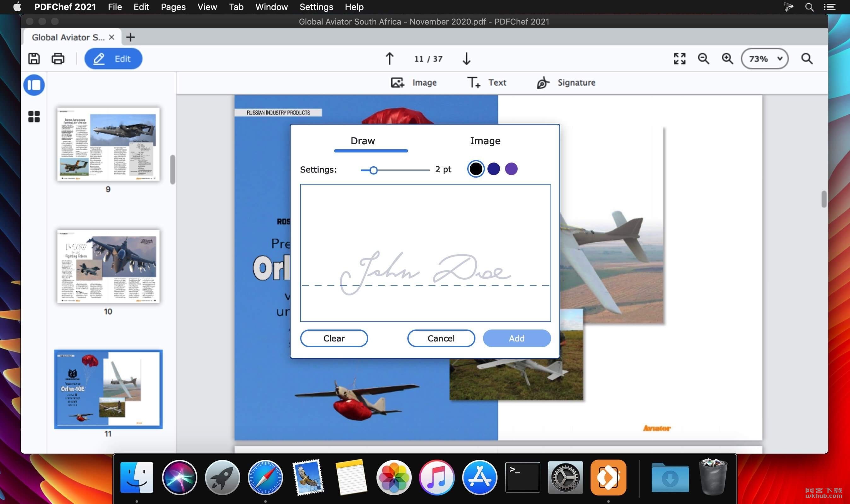
Task: Open the Tab menu
Action: pyautogui.click(x=236, y=7)
